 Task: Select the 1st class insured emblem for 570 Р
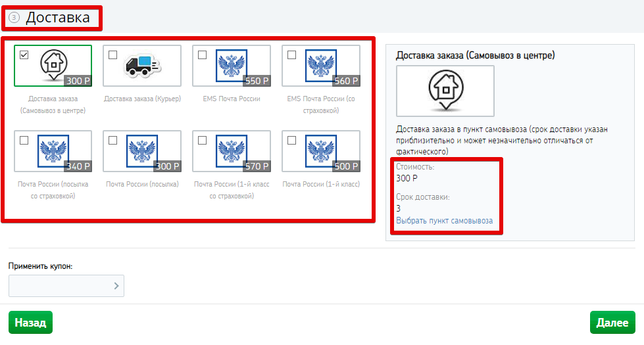tap(232, 150)
